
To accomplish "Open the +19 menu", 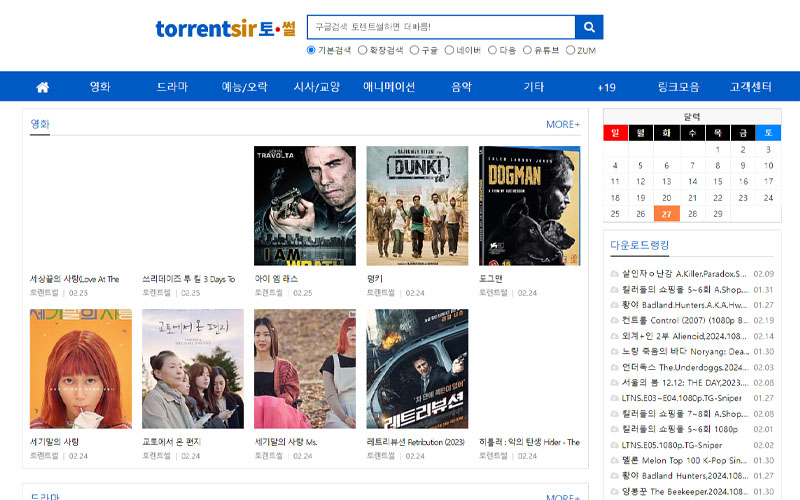I will pos(606,87).
